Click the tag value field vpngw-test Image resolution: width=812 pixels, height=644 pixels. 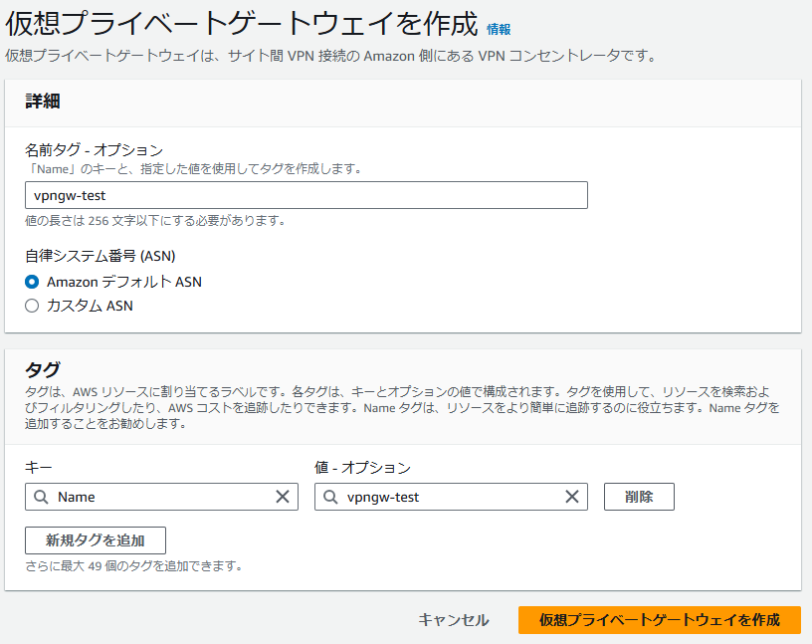pos(451,497)
